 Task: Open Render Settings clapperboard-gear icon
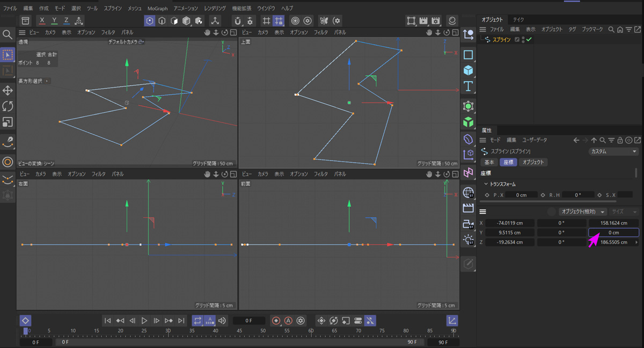coord(436,21)
